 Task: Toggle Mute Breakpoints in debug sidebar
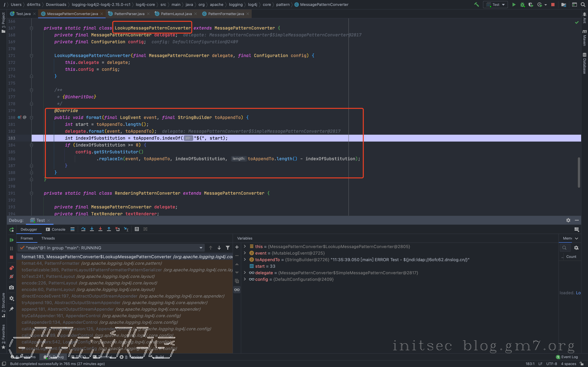(x=11, y=276)
